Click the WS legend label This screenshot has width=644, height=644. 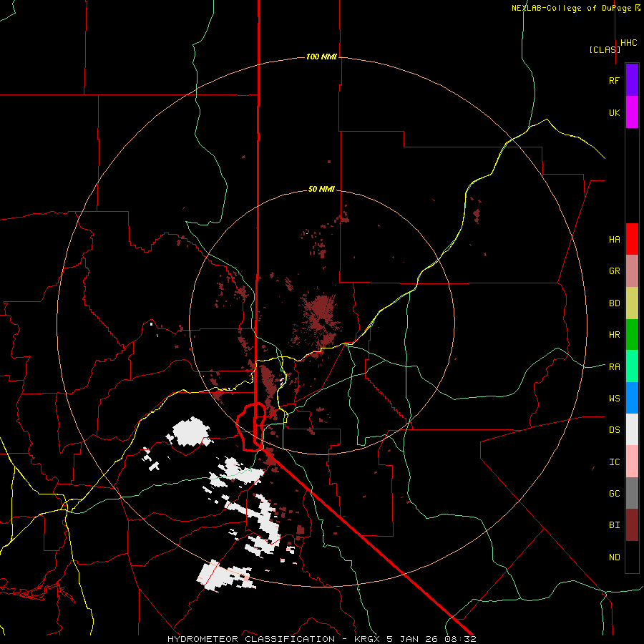click(x=615, y=399)
